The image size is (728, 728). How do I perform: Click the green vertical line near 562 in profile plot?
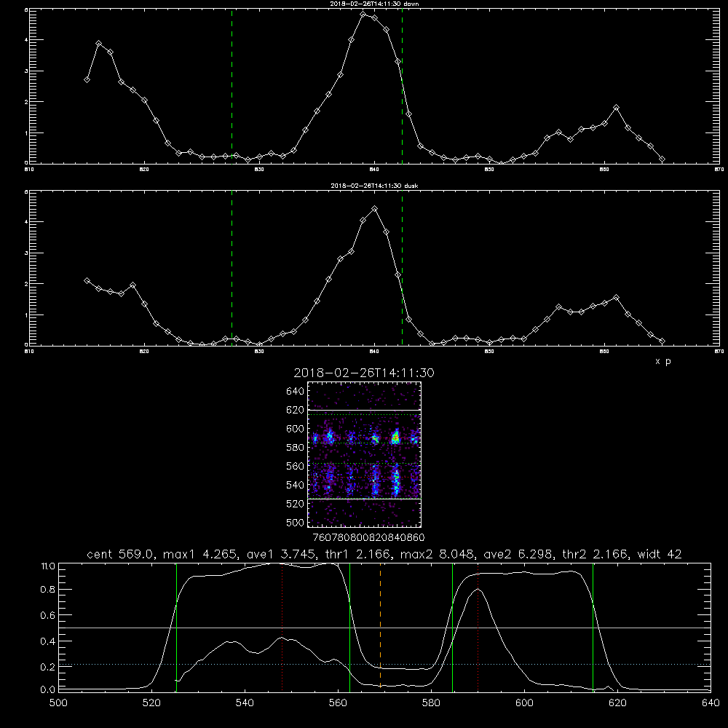coord(349,627)
